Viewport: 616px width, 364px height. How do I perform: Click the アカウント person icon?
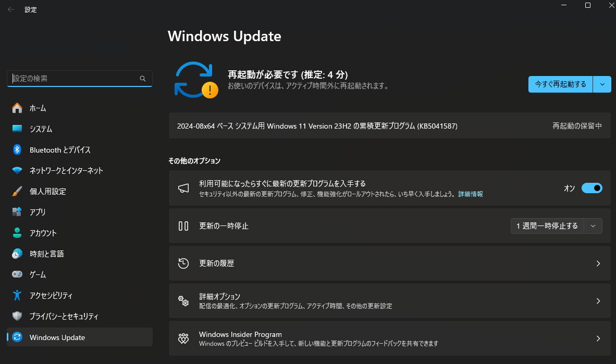(17, 233)
